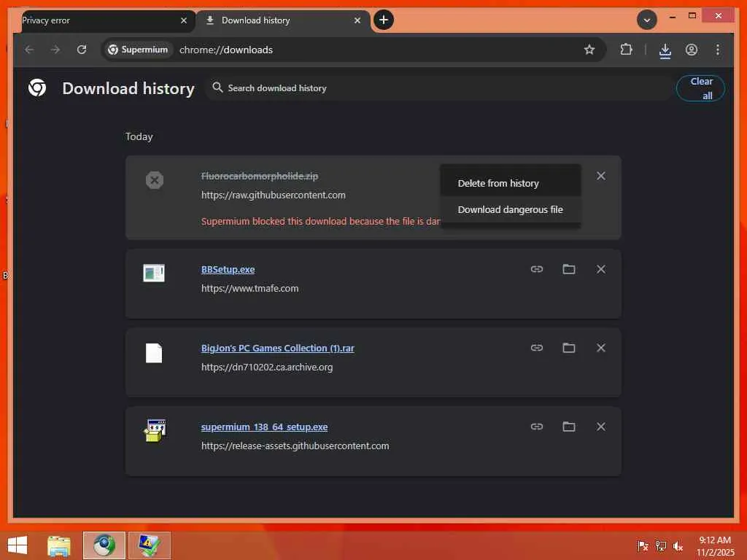Reload the downloads page

pyautogui.click(x=82, y=50)
